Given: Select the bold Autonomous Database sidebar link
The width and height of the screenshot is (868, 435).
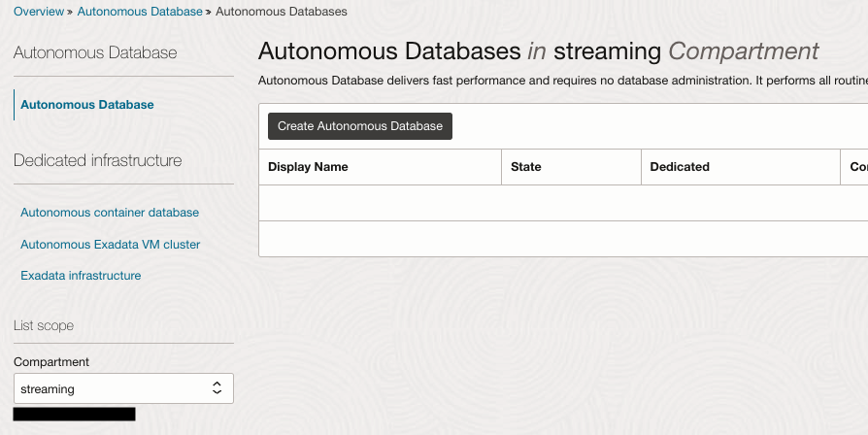Looking at the screenshot, I should click(86, 105).
